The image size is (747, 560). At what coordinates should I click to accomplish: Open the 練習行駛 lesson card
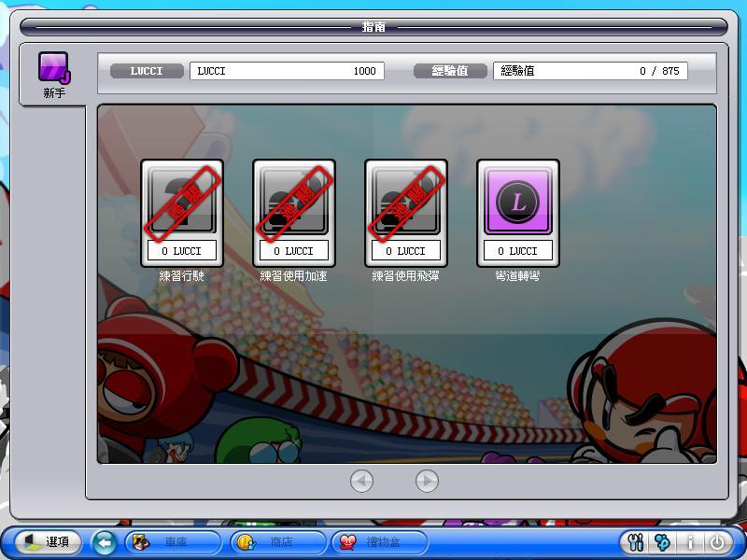click(x=182, y=213)
